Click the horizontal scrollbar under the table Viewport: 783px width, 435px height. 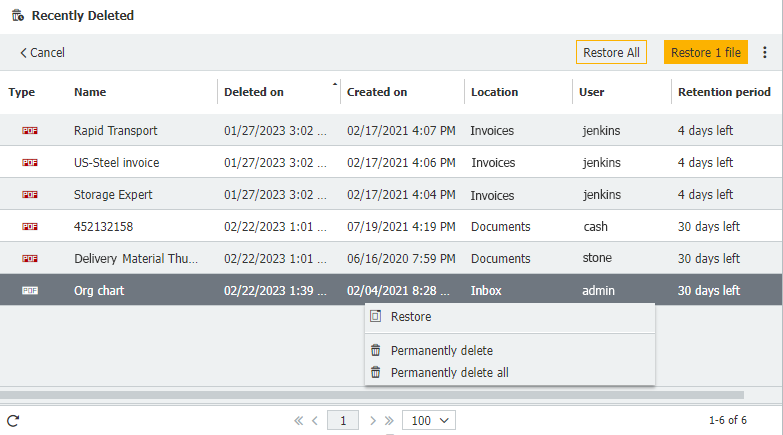click(x=372, y=395)
